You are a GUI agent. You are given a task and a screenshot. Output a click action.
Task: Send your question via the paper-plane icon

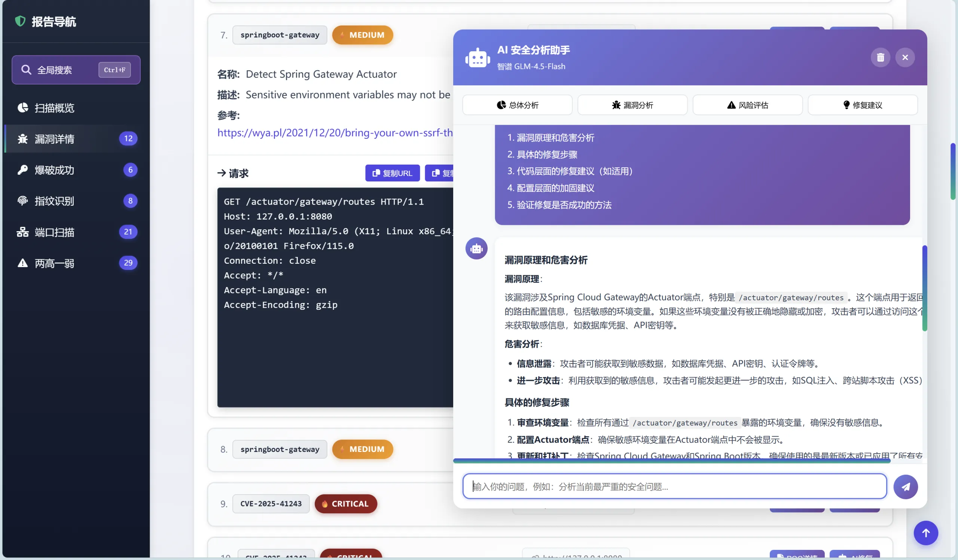tap(906, 487)
